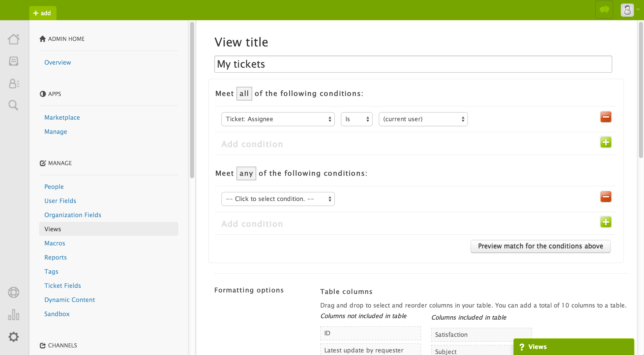Open the 'Is' operator dropdown
The height and width of the screenshot is (355, 644).
[x=357, y=119]
